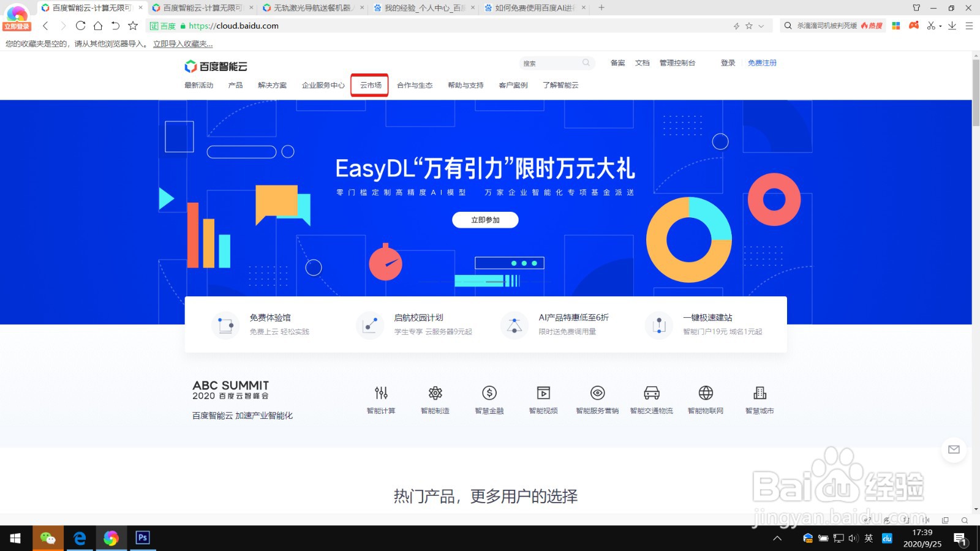Screen dimensions: 980x551
Task: Open the 企业服务中心 nav menu
Action: 323,85
